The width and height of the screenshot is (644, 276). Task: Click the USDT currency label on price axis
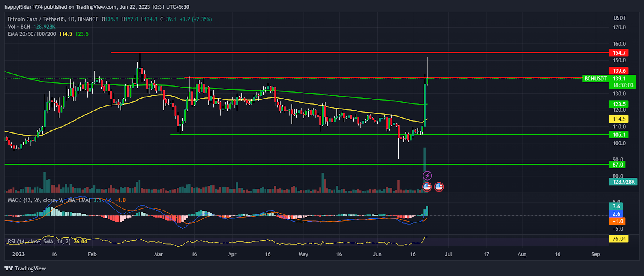tap(619, 18)
